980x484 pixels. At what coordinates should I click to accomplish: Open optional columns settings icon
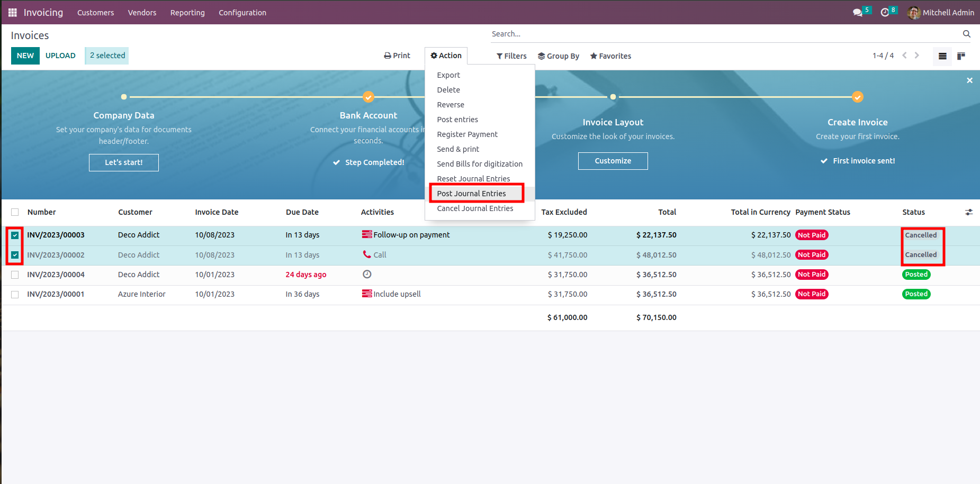click(x=969, y=212)
